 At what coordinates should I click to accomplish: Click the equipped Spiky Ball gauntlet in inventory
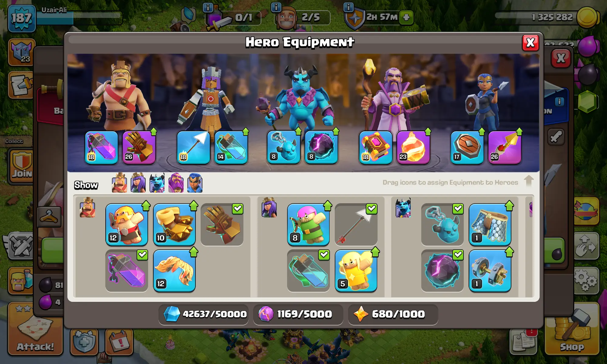click(x=222, y=224)
